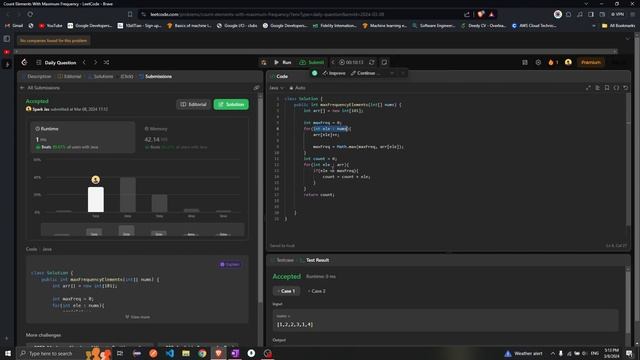The image size is (640, 360).
Task: Open the YouTube bookmark
Action: point(50,25)
